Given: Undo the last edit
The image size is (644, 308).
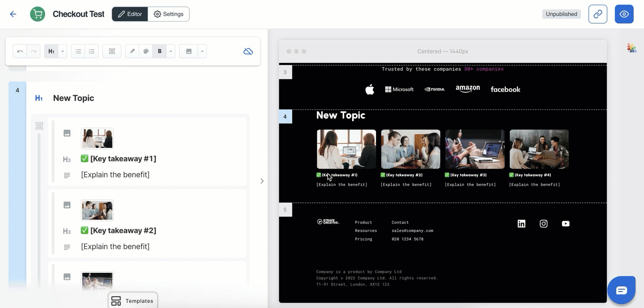Looking at the screenshot, I should click(20, 51).
